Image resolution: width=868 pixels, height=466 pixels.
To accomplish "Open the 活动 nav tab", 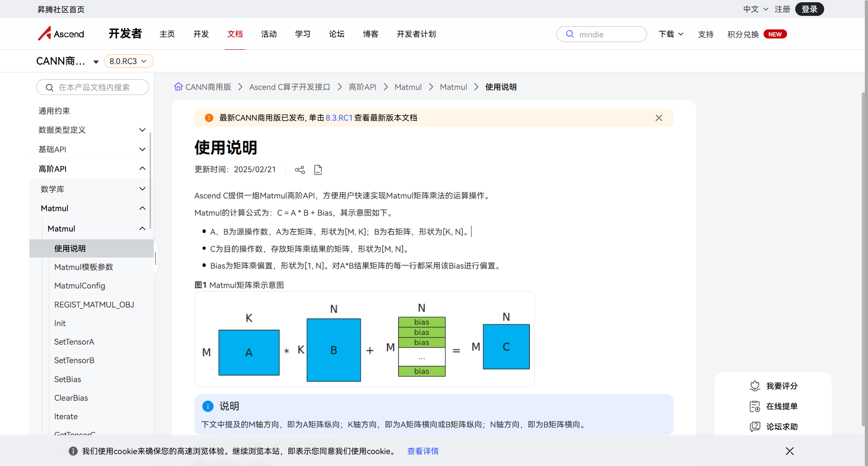I will [x=269, y=34].
